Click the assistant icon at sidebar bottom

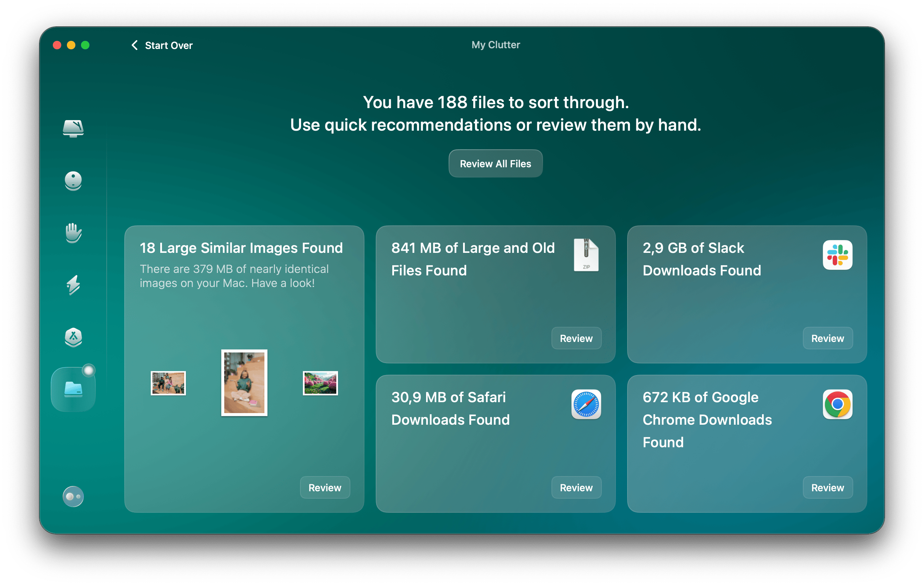click(x=73, y=497)
